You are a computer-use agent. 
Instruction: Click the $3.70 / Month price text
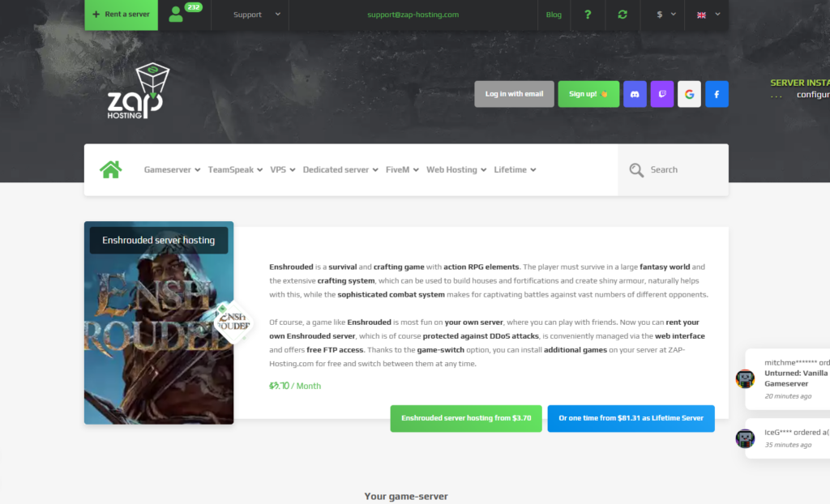click(x=295, y=386)
